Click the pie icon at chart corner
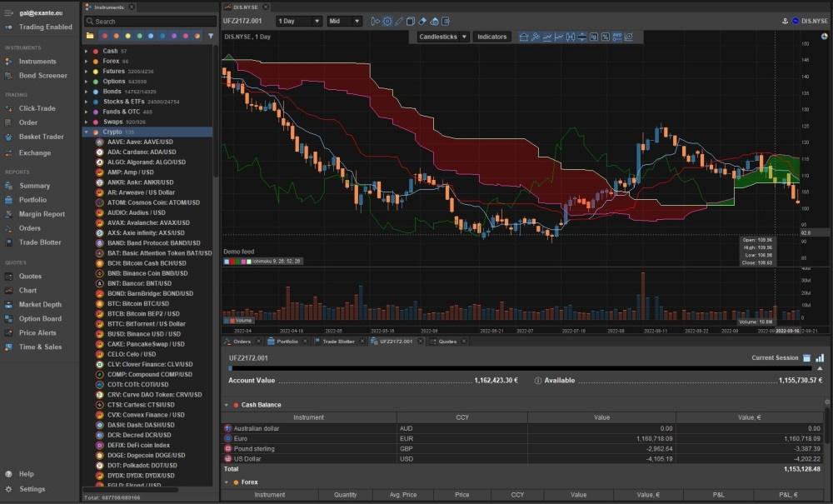Viewport: 833px width, 504px height. coord(824,37)
